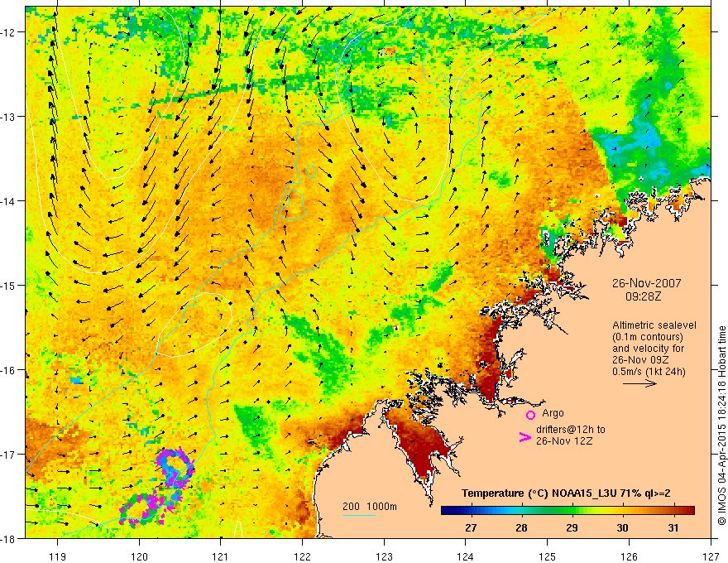Click the -12 latitude axis label
The width and height of the screenshot is (728, 563).
[8, 32]
